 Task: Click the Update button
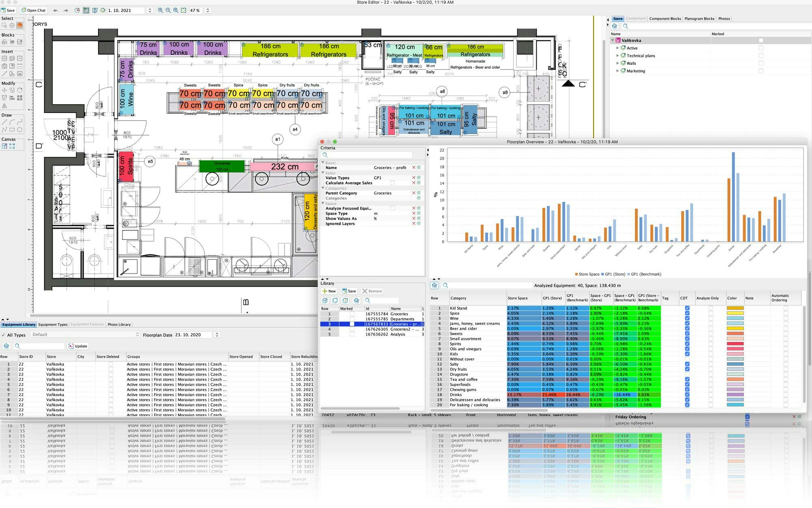pyautogui.click(x=78, y=346)
